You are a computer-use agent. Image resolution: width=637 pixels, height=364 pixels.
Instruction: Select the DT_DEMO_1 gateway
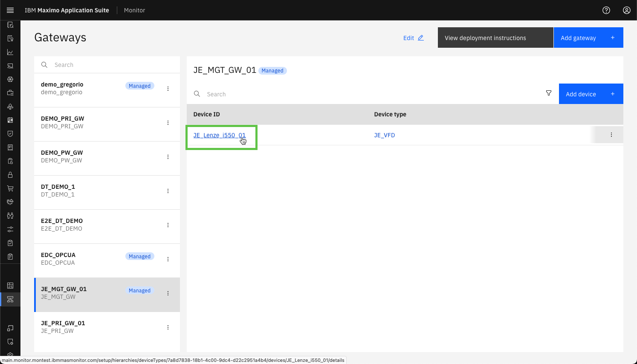(x=107, y=193)
